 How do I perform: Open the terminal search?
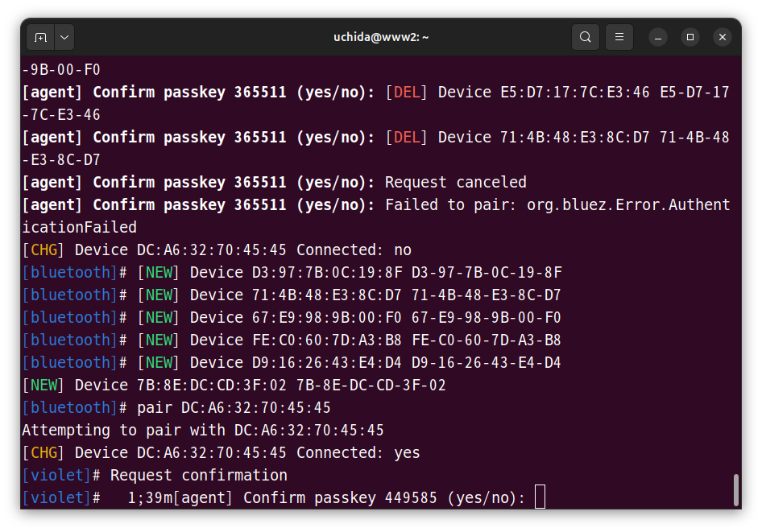[x=585, y=37]
